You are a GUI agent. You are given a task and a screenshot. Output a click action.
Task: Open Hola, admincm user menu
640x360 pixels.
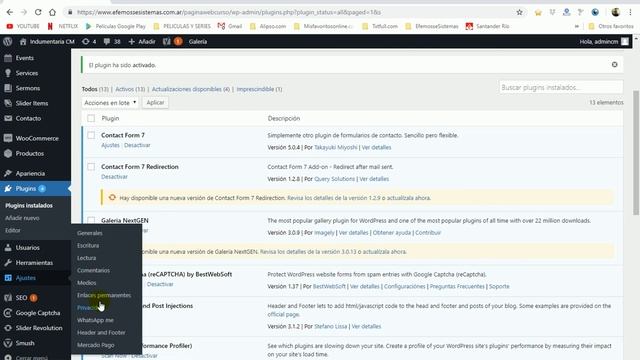point(604,41)
